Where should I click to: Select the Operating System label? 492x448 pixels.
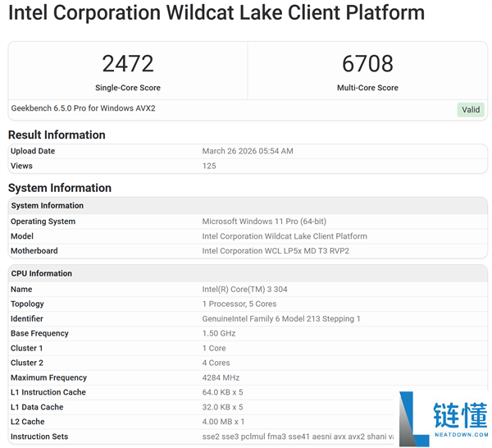pos(43,222)
